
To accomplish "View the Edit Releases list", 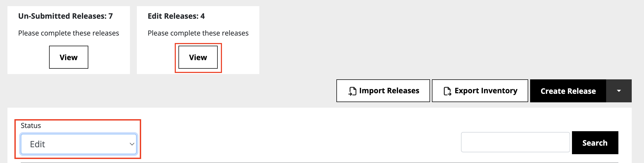I will 198,57.
